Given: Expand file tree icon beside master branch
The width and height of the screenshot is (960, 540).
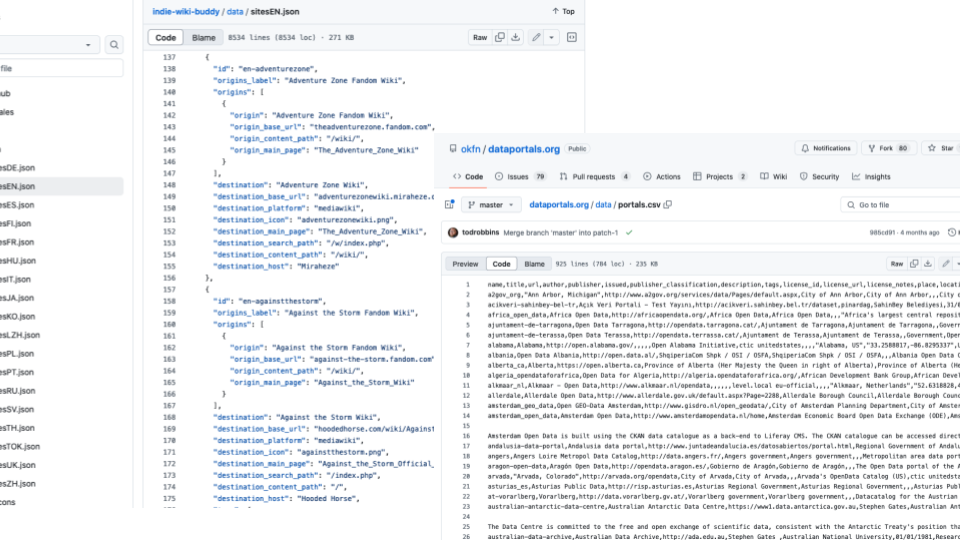Looking at the screenshot, I should click(449, 204).
